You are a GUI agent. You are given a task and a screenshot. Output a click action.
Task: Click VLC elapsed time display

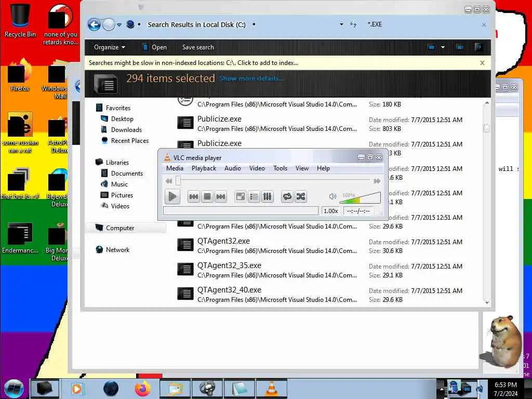pyautogui.click(x=358, y=211)
